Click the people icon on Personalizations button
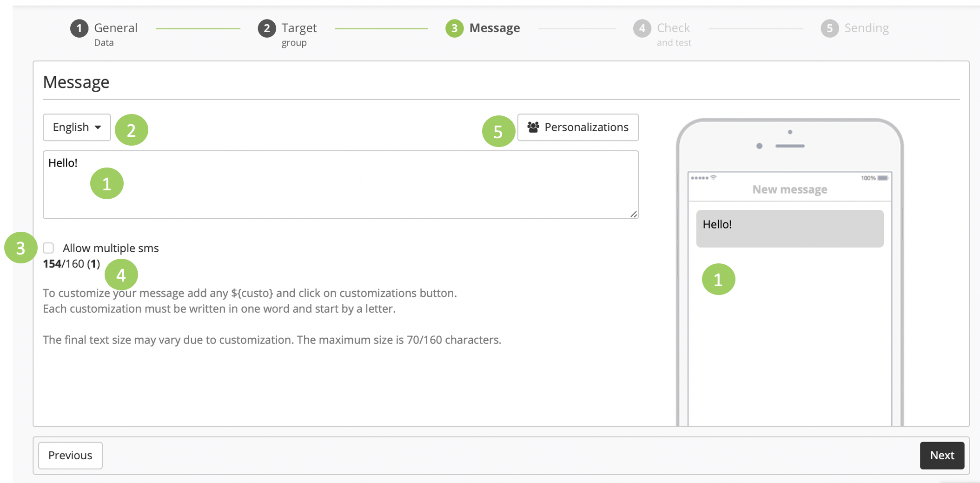This screenshot has width=980, height=483. [x=533, y=127]
